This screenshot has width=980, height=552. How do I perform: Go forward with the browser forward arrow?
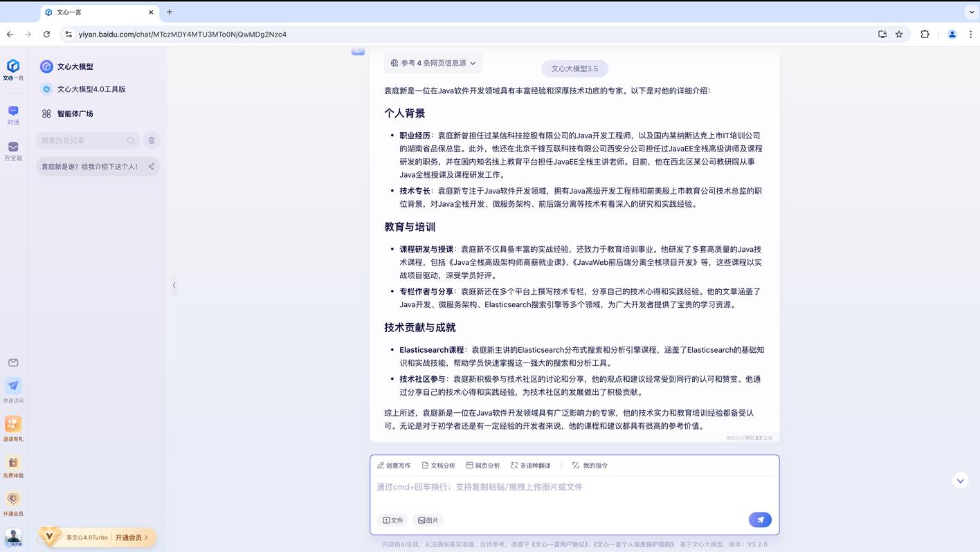(28, 34)
